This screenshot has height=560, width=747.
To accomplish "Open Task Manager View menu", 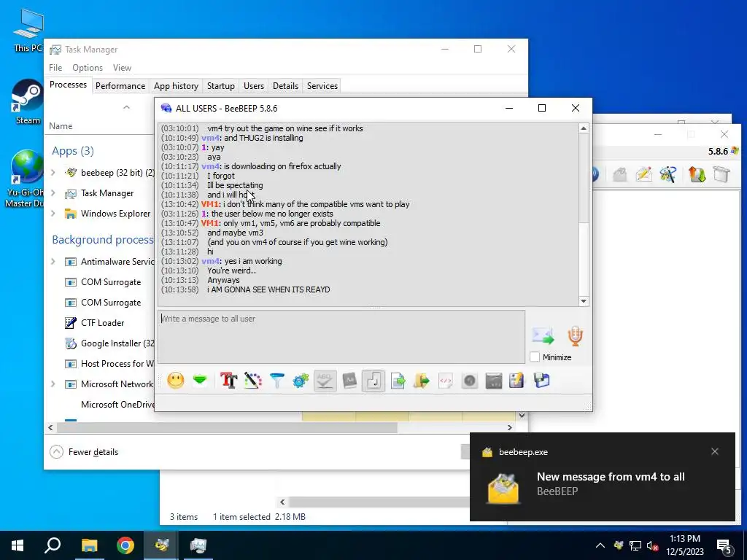I will [122, 68].
